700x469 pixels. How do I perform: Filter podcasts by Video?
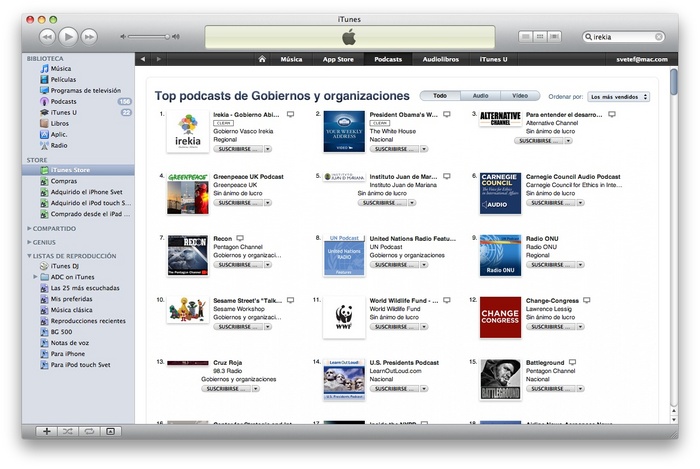pyautogui.click(x=520, y=95)
